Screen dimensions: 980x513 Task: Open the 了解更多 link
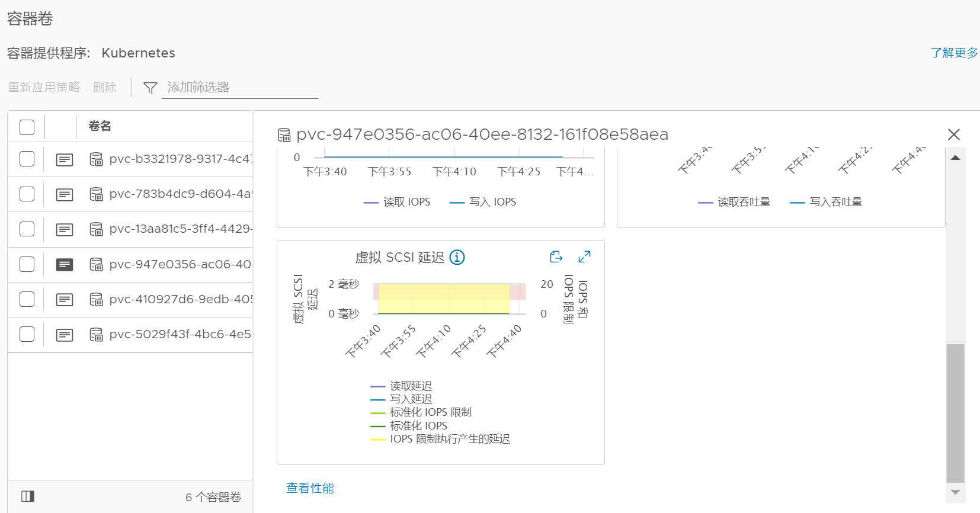[x=955, y=53]
